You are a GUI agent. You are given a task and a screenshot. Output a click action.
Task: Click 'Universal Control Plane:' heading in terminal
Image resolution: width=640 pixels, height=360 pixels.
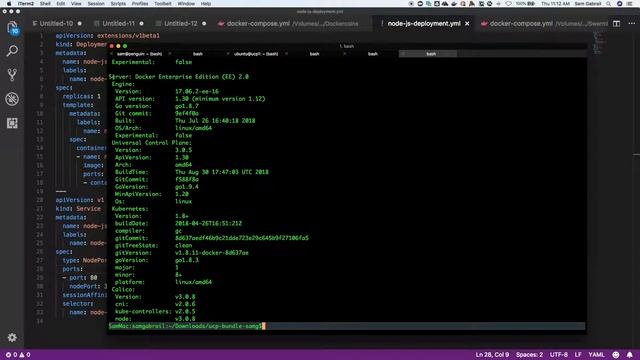[x=151, y=143]
